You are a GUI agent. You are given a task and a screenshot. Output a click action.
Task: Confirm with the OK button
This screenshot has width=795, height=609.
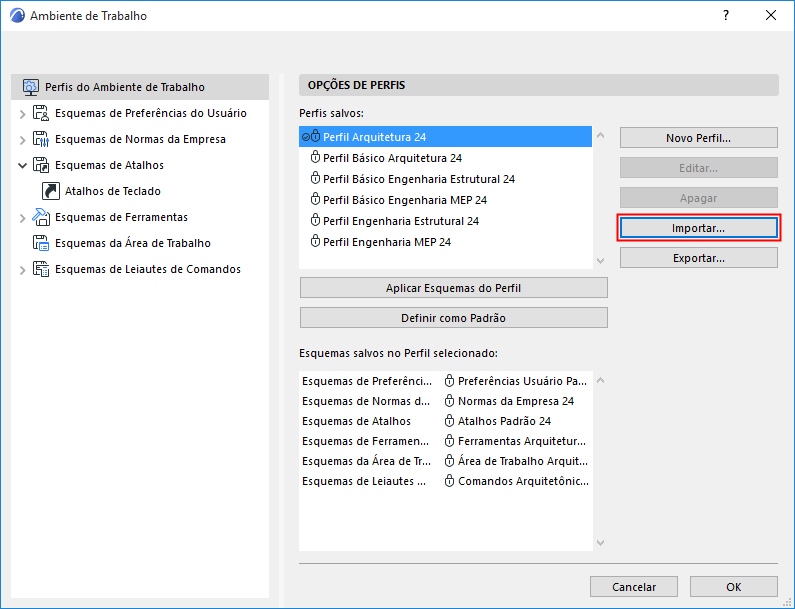(733, 587)
